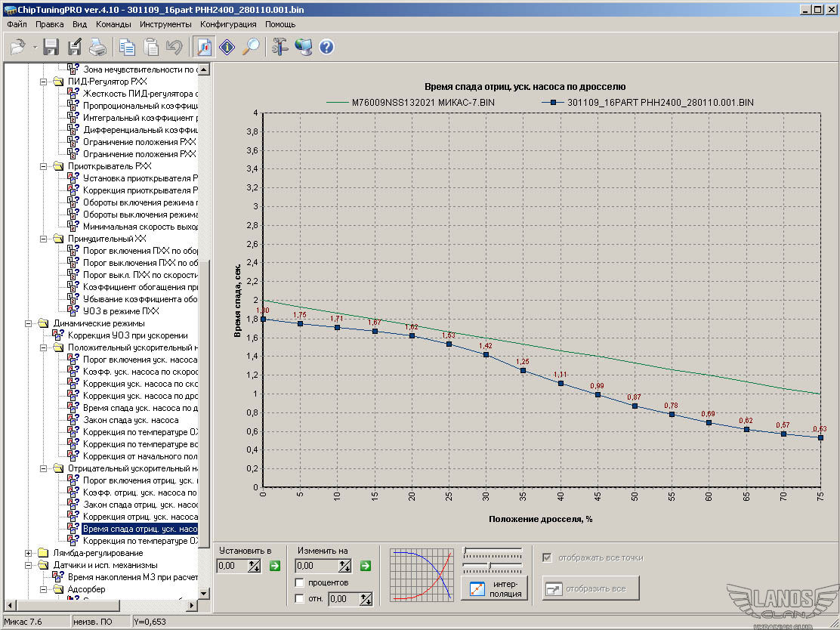Enable the "процентов" checkbox
The image size is (840, 630).
coord(300,583)
